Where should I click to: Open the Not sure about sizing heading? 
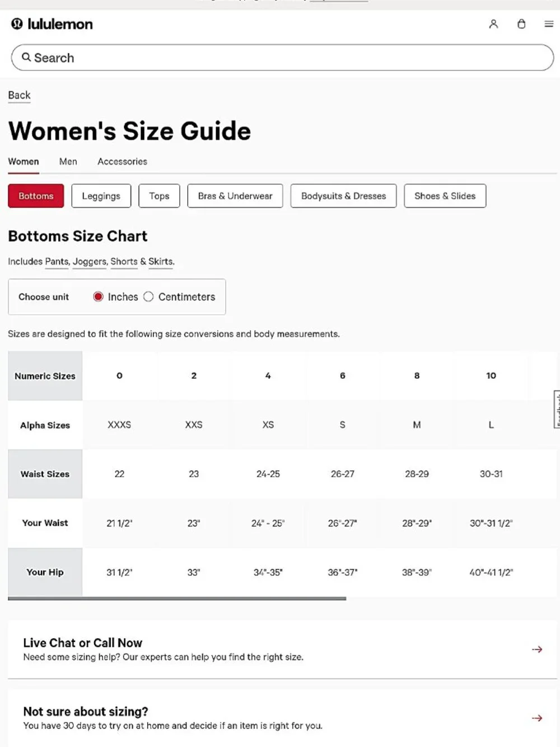(86, 712)
